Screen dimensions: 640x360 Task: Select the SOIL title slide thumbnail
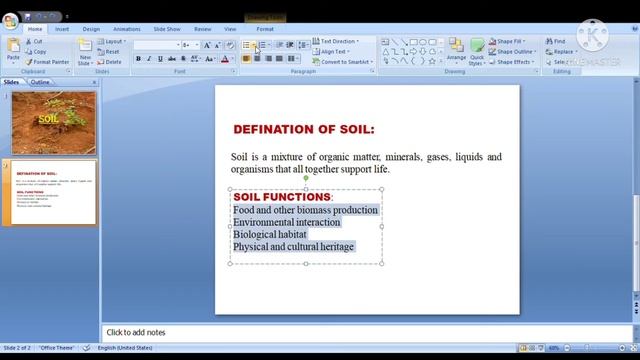[x=54, y=123]
